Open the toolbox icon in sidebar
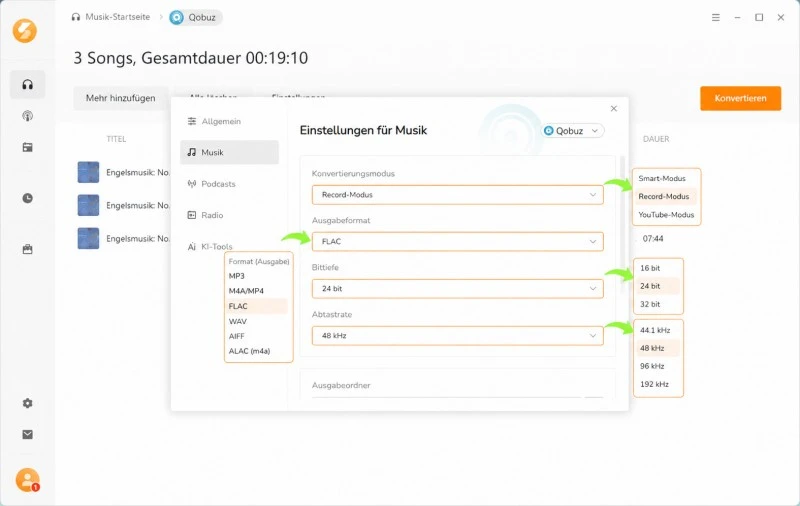This screenshot has height=506, width=800. (x=28, y=249)
